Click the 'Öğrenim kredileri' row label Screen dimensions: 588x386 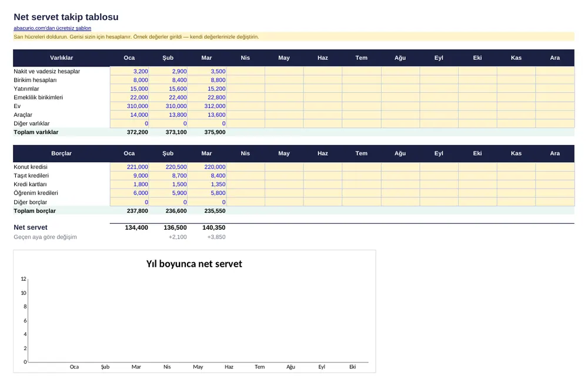click(x=36, y=193)
